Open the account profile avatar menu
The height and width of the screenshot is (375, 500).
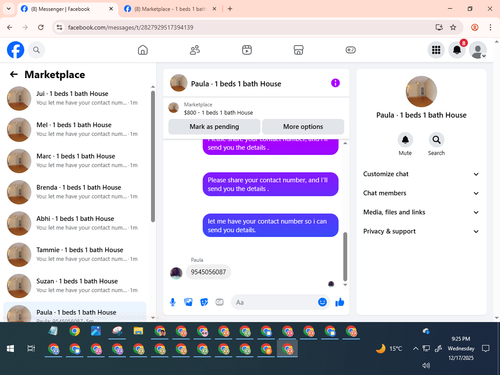pyautogui.click(x=478, y=50)
